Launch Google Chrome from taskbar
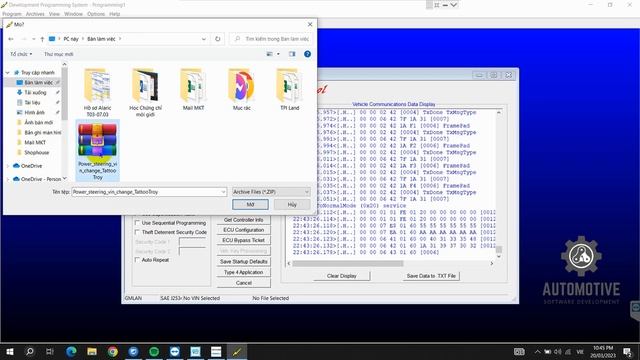Screen dimensions: 640x360 click(113, 351)
